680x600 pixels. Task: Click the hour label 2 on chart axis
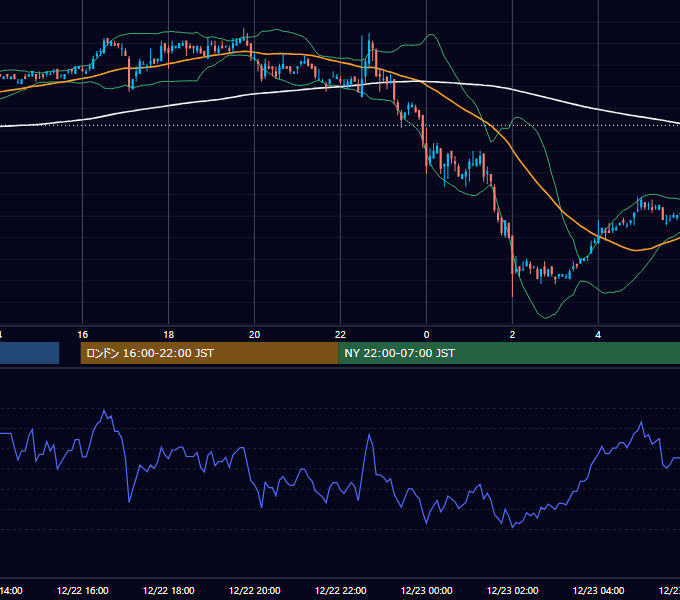click(512, 335)
